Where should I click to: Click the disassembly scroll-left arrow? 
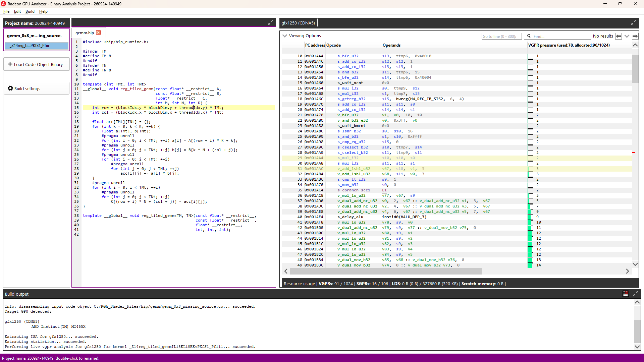[286, 271]
